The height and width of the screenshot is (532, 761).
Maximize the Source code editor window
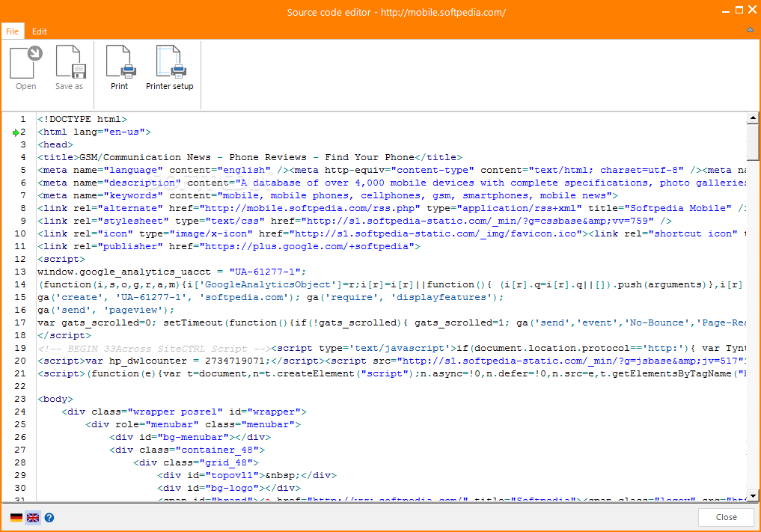[739, 10]
